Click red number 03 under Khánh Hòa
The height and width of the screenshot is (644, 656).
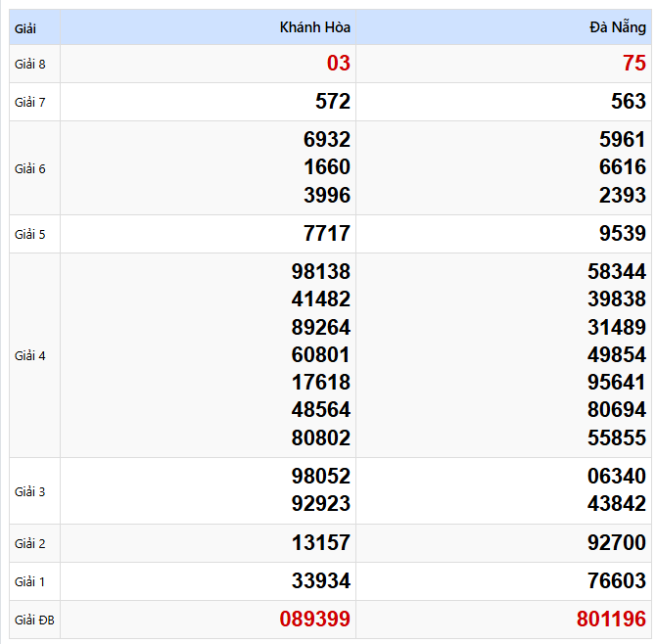point(339,64)
